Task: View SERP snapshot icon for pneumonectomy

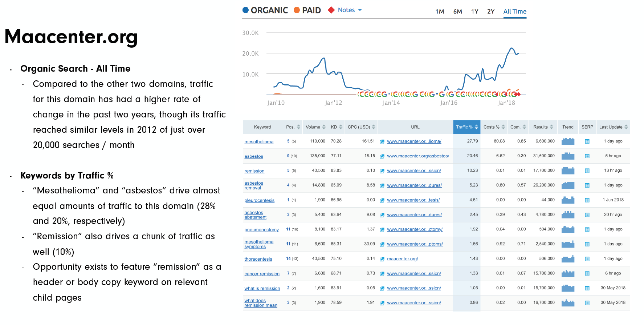Action: tap(587, 229)
